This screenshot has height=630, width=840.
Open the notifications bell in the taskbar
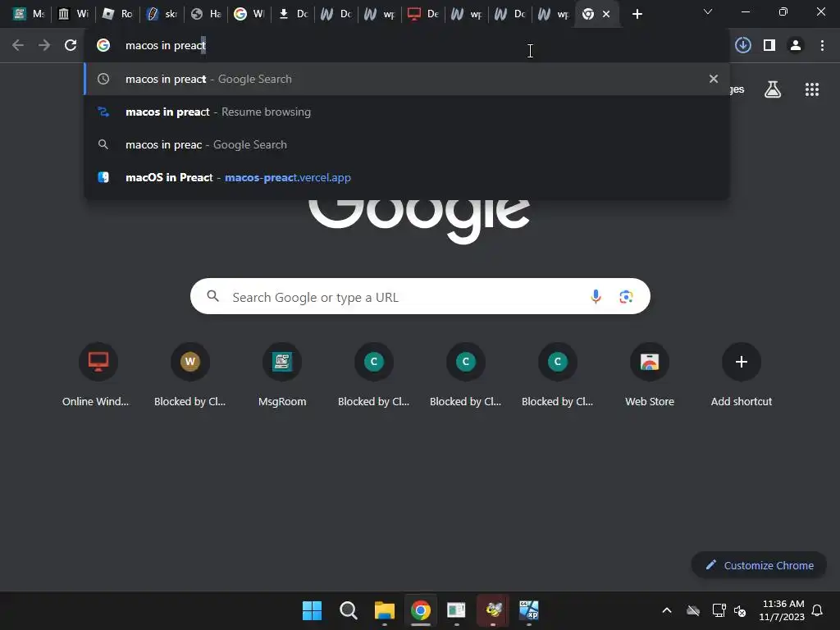coord(817,610)
